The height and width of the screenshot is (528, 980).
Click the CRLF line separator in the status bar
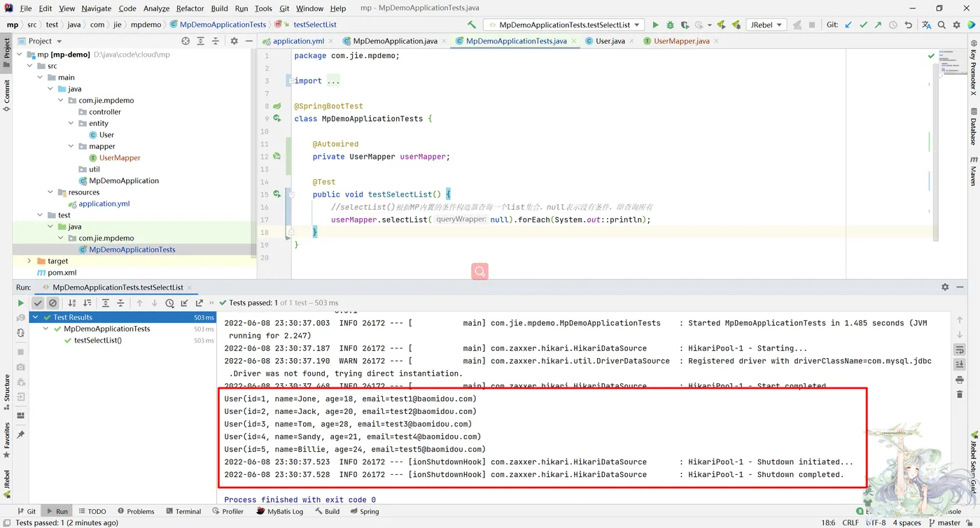850,522
